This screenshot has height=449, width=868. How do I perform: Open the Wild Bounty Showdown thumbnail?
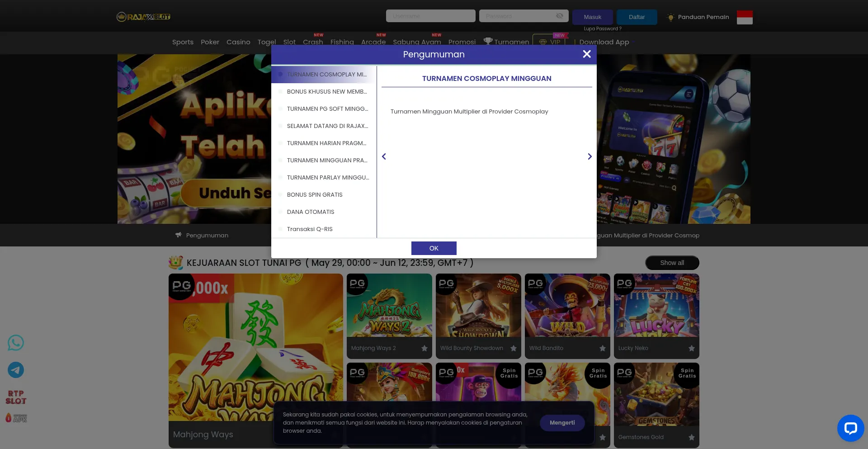(478, 305)
